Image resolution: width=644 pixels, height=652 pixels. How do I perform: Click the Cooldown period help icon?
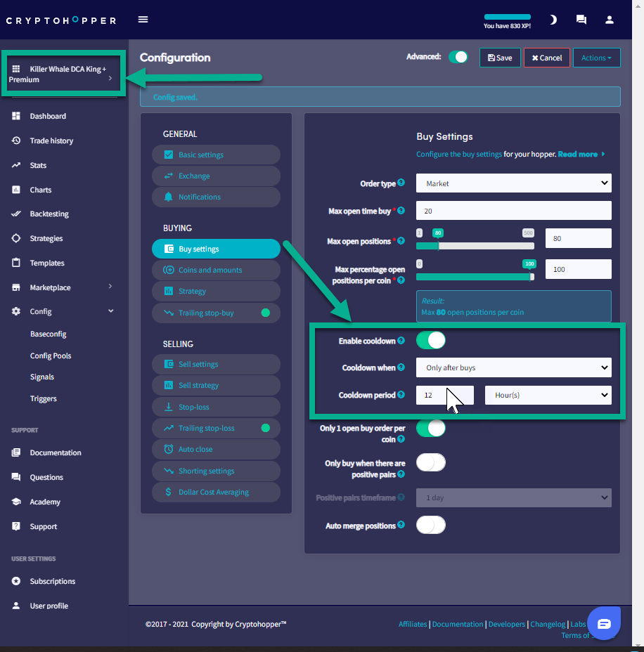(x=401, y=394)
